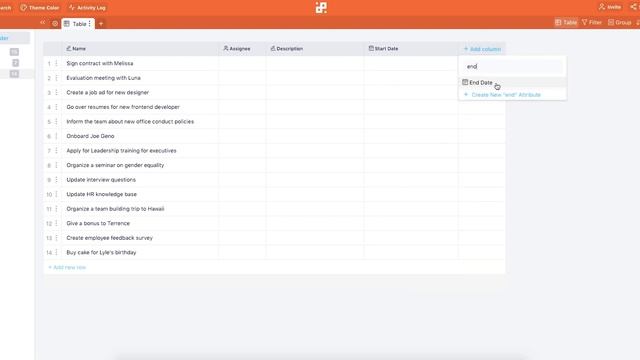The width and height of the screenshot is (640, 360).
Task: Open row menu for 'Sign contract with Melissa'
Action: [56, 63]
